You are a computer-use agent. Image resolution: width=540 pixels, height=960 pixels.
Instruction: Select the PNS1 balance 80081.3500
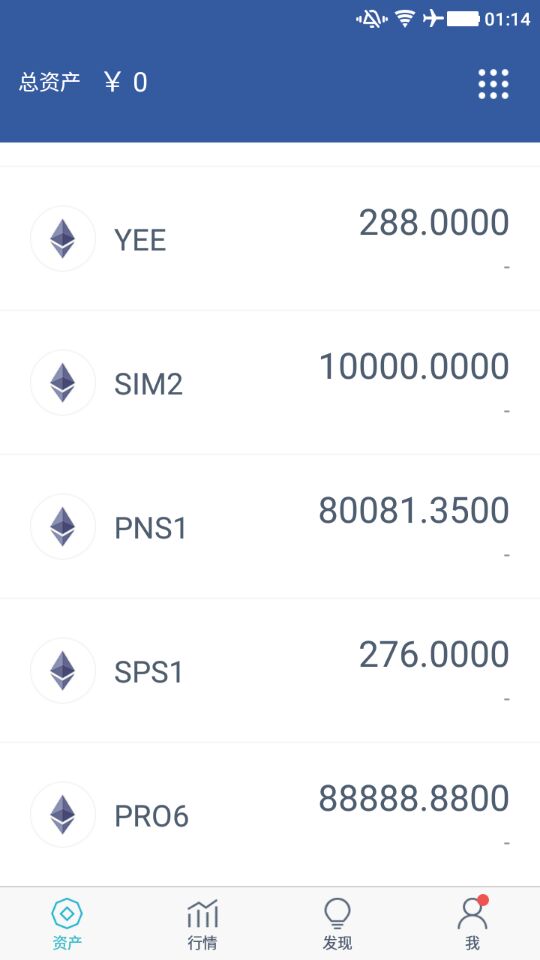(x=414, y=511)
